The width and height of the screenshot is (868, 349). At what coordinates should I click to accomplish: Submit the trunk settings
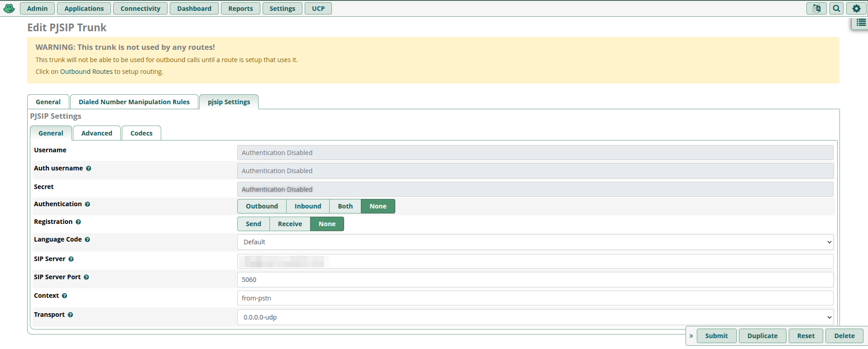[x=716, y=336]
